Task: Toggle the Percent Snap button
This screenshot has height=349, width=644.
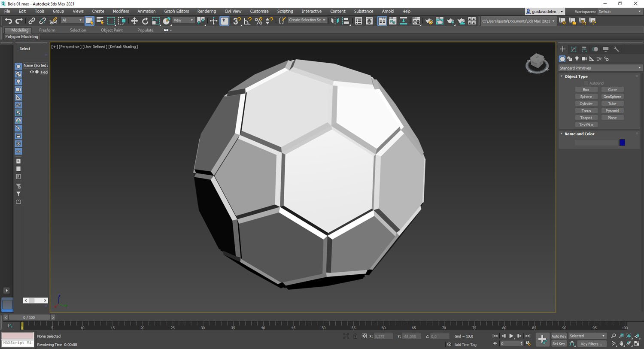Action: pyautogui.click(x=258, y=21)
